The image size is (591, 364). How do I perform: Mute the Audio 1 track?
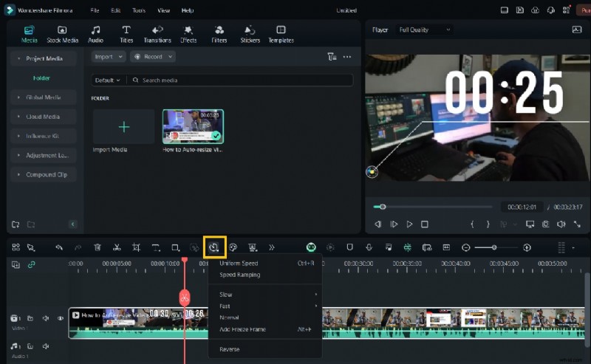point(46,346)
